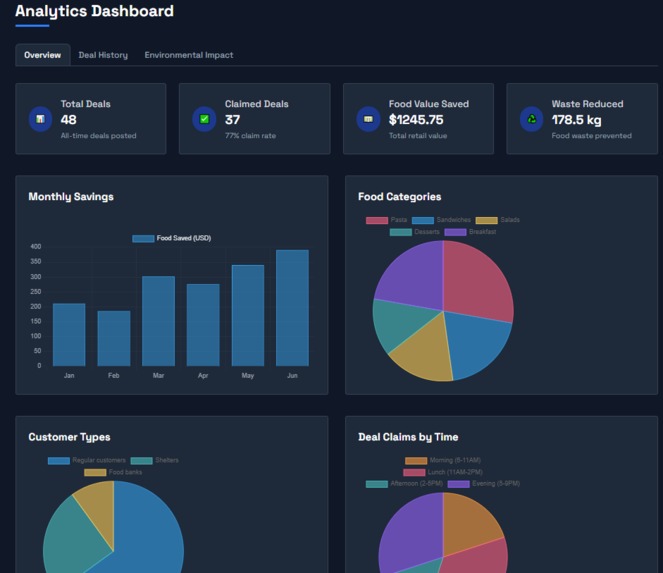The height and width of the screenshot is (573, 663).
Task: Open the Deal History tab
Action: tap(103, 55)
